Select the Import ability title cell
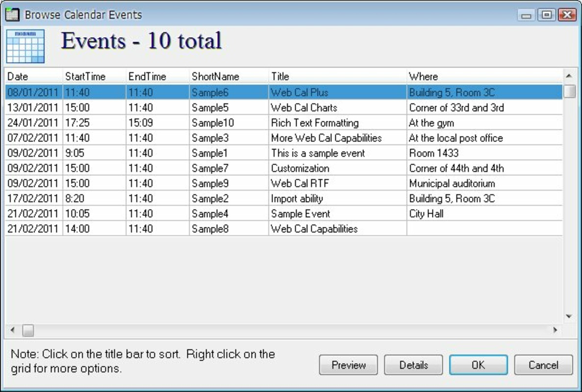 click(337, 199)
